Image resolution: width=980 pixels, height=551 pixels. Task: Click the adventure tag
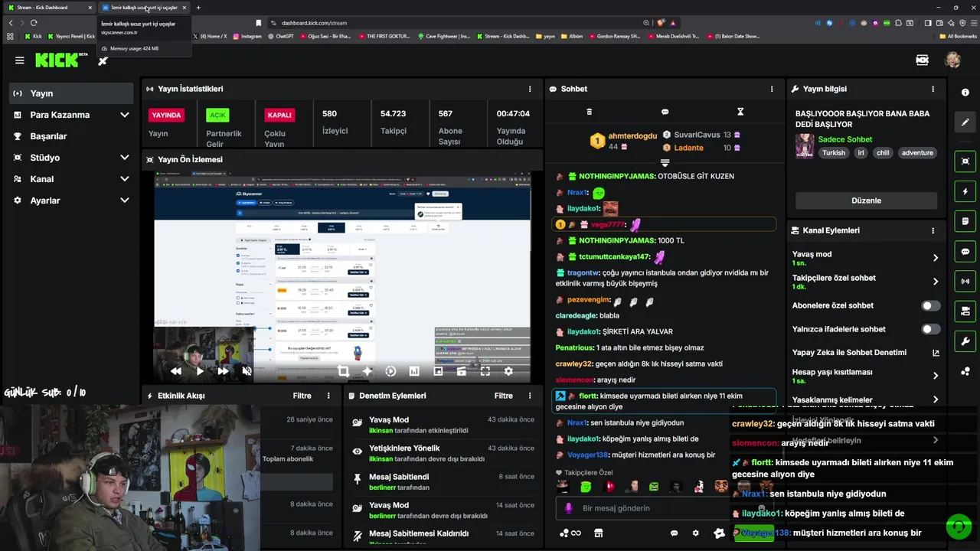[917, 153]
